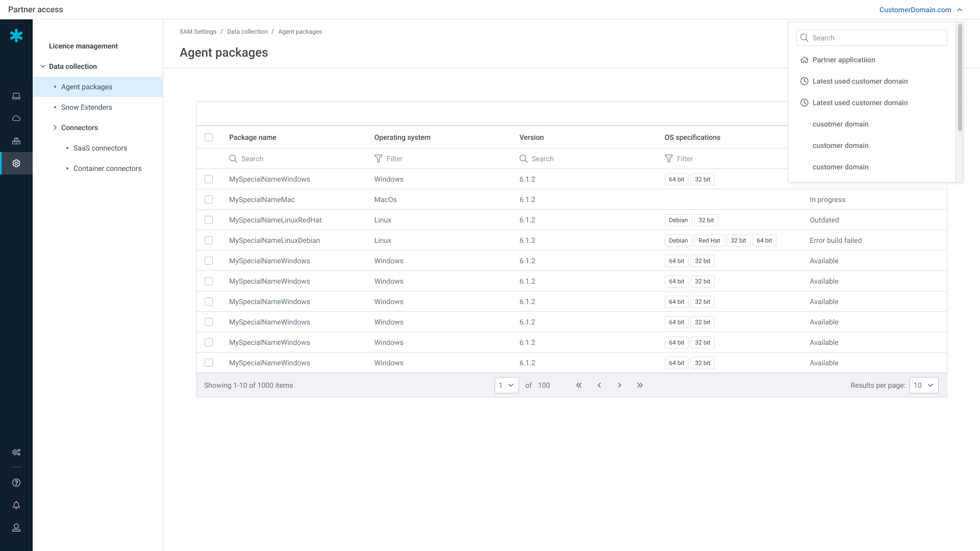This screenshot has height=551, width=980.
Task: Click the Snow asterisk logo
Action: pyautogui.click(x=16, y=35)
